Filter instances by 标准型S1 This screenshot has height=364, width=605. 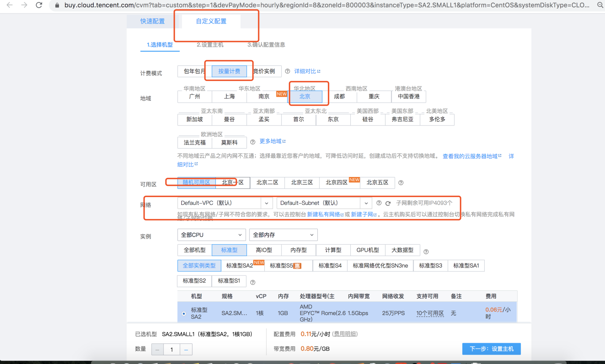tap(229, 281)
